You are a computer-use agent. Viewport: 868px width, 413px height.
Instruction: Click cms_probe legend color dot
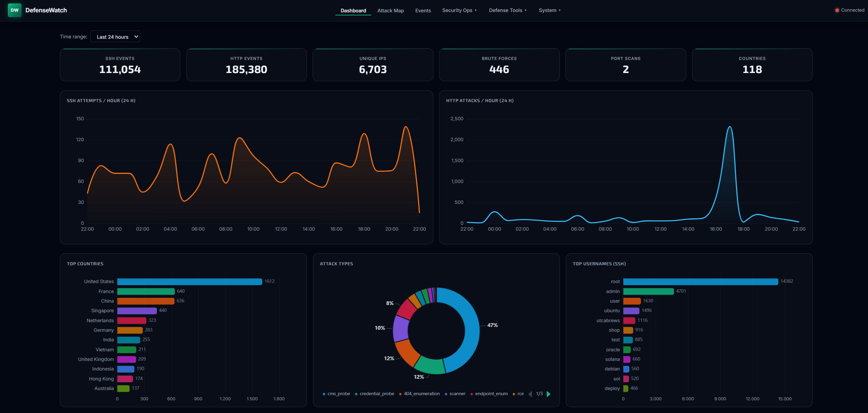[324, 394]
